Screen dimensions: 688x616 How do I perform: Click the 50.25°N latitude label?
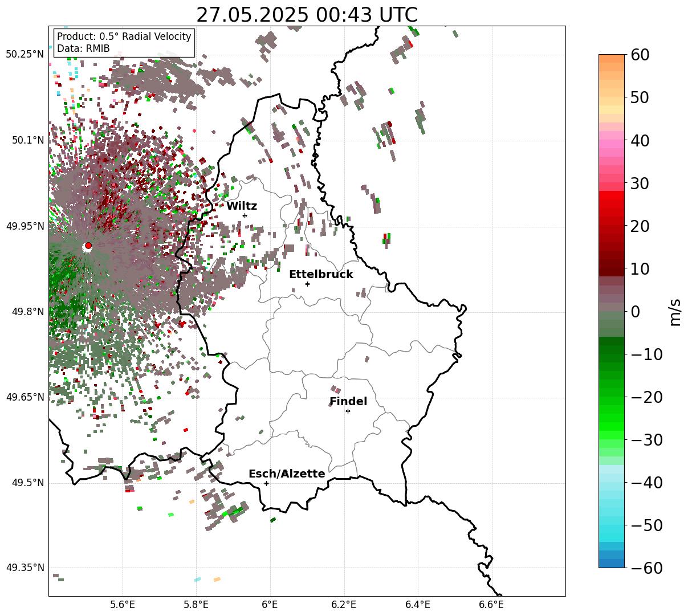click(25, 54)
